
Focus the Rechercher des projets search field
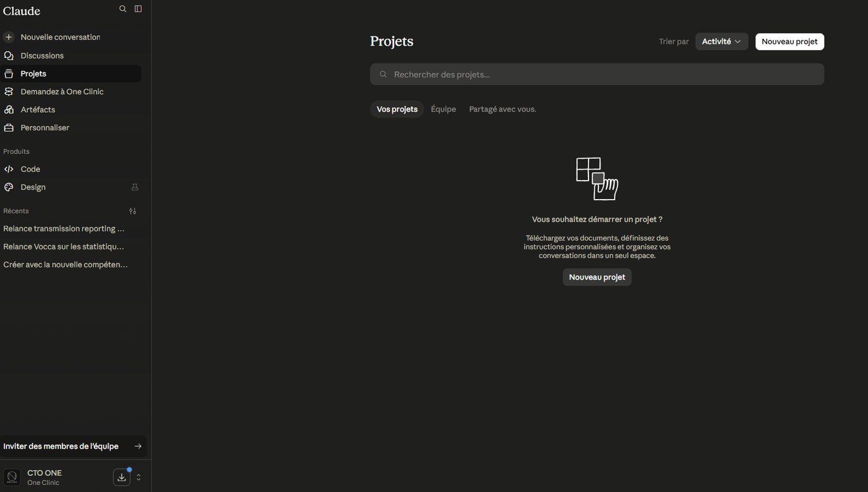597,74
